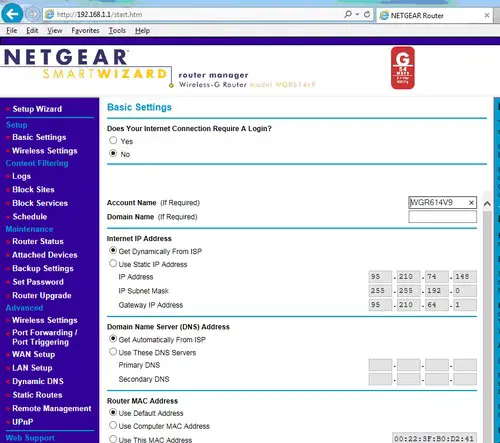Select Use Computer MAC Address option

pyautogui.click(x=113, y=426)
